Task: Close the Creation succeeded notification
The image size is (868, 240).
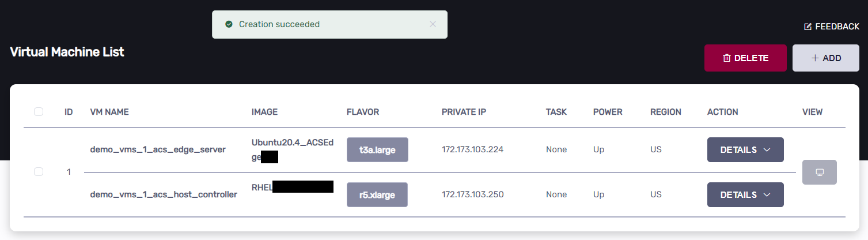Action: pos(433,24)
